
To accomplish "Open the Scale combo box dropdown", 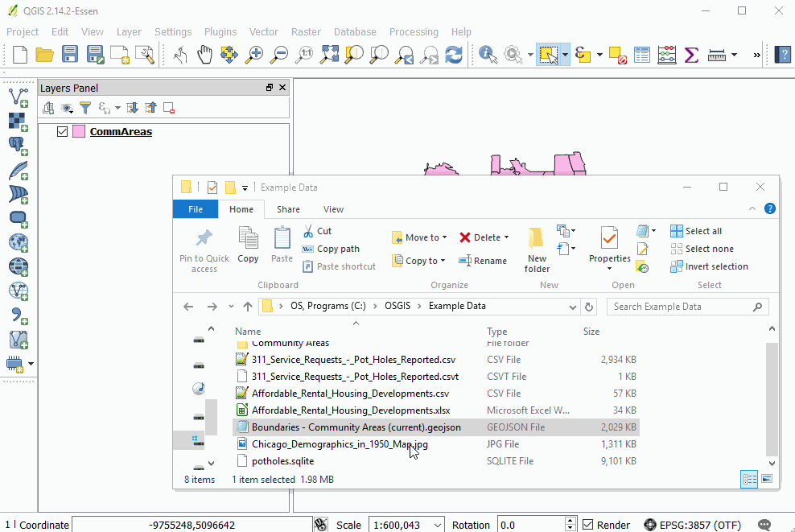I will (437, 525).
